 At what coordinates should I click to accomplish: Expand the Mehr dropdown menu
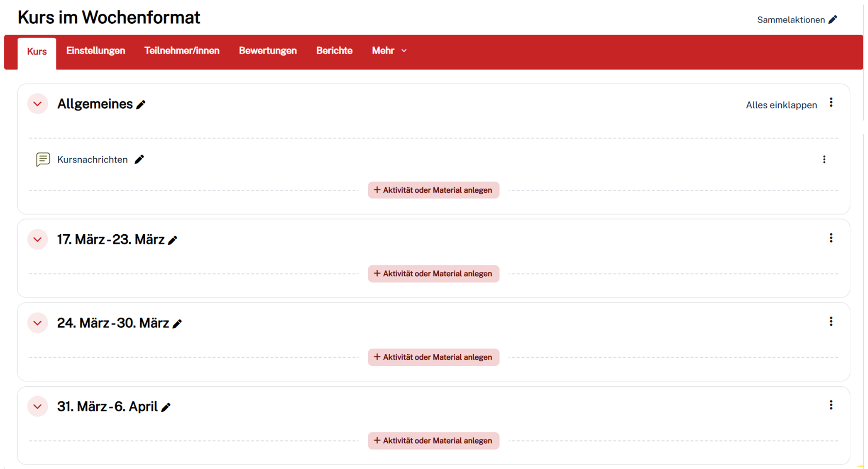point(389,51)
